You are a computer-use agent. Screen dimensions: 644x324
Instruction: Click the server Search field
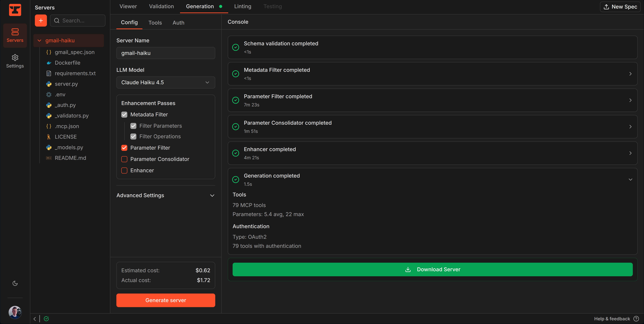click(77, 21)
